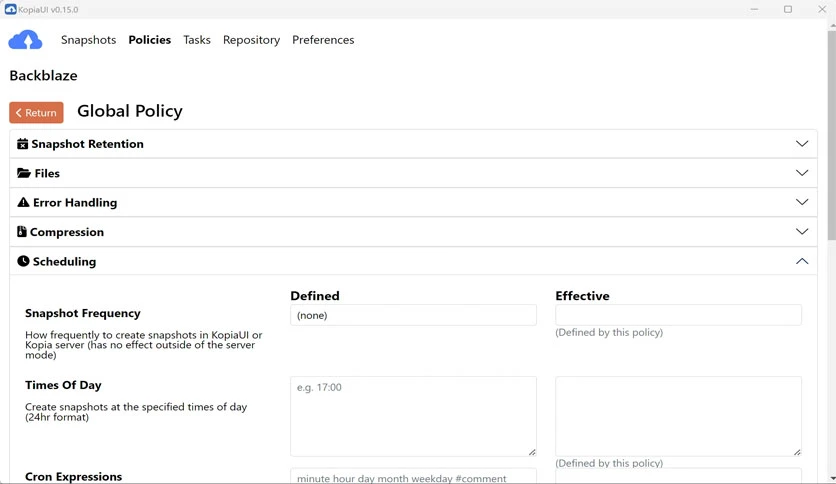Click the Effective column header
Image resolution: width=836 pixels, height=484 pixels.
[582, 296]
